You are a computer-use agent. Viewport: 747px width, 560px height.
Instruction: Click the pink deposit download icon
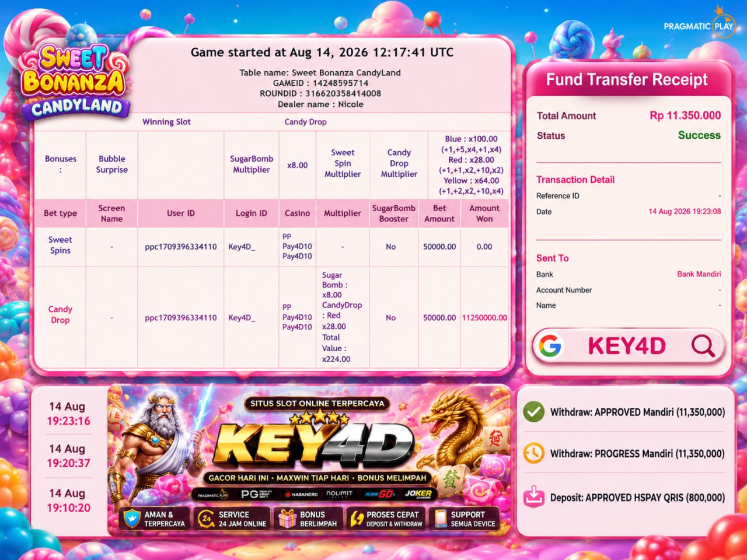point(533,497)
